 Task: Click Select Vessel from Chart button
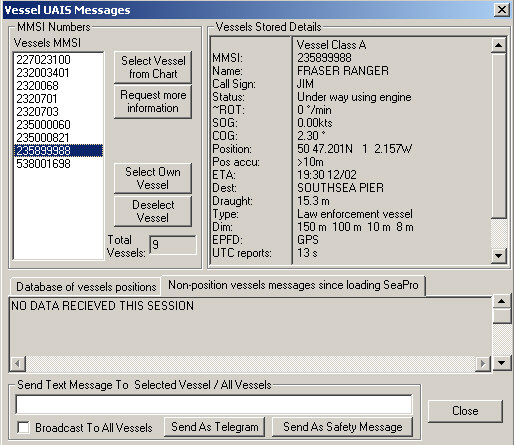(153, 67)
